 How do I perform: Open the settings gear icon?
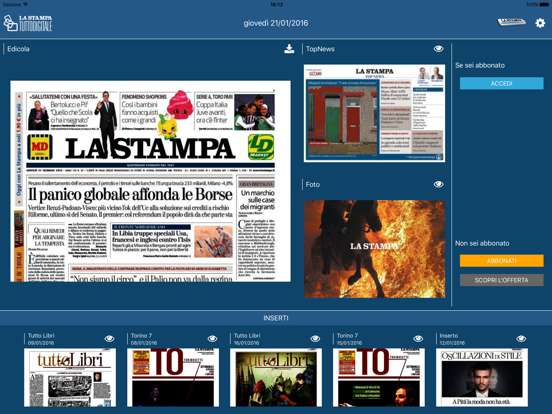540,23
